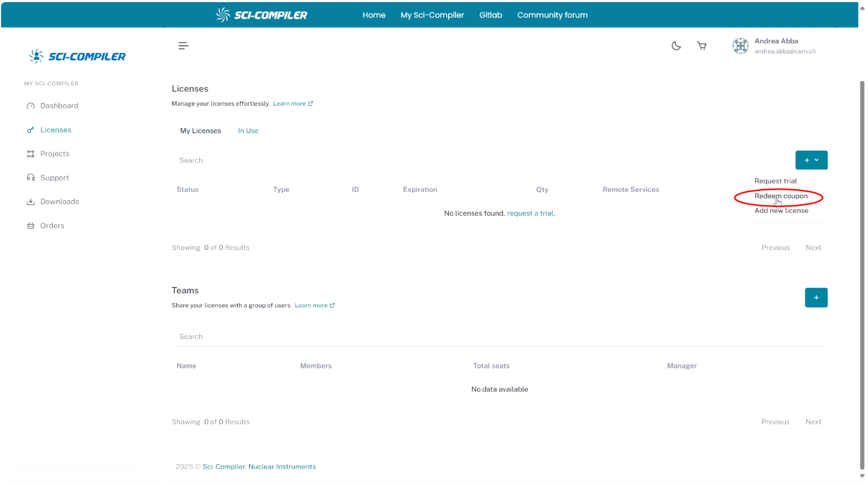Image resolution: width=868 pixels, height=483 pixels.
Task: Open Downloads in the sidebar
Action: tap(53, 202)
